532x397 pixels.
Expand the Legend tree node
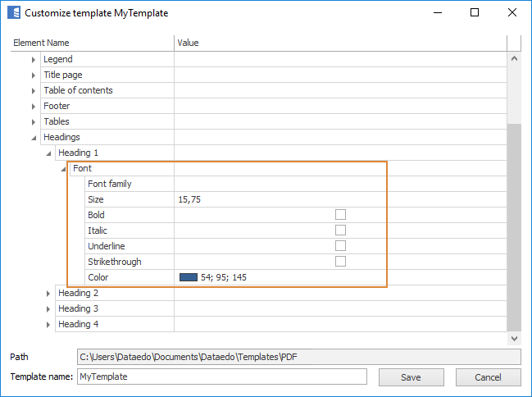[x=34, y=60]
